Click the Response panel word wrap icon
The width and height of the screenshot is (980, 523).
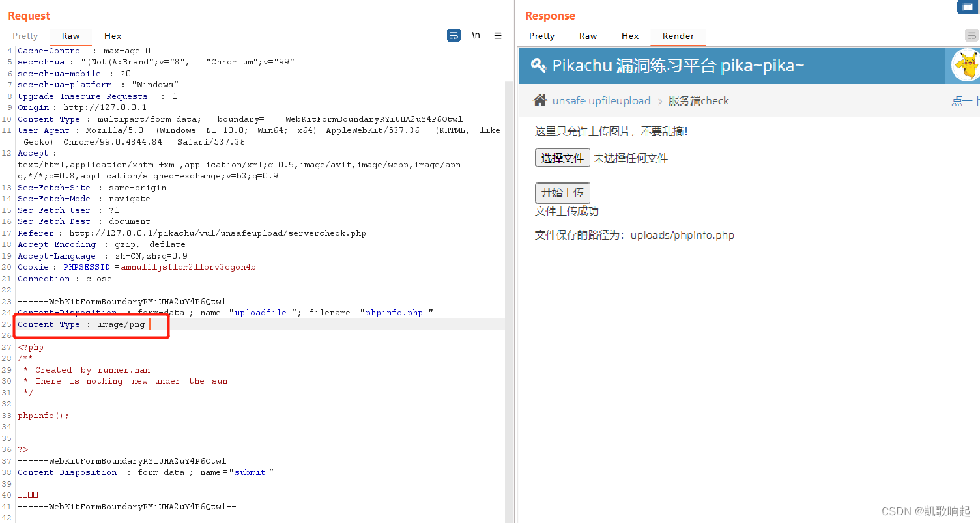click(x=972, y=35)
